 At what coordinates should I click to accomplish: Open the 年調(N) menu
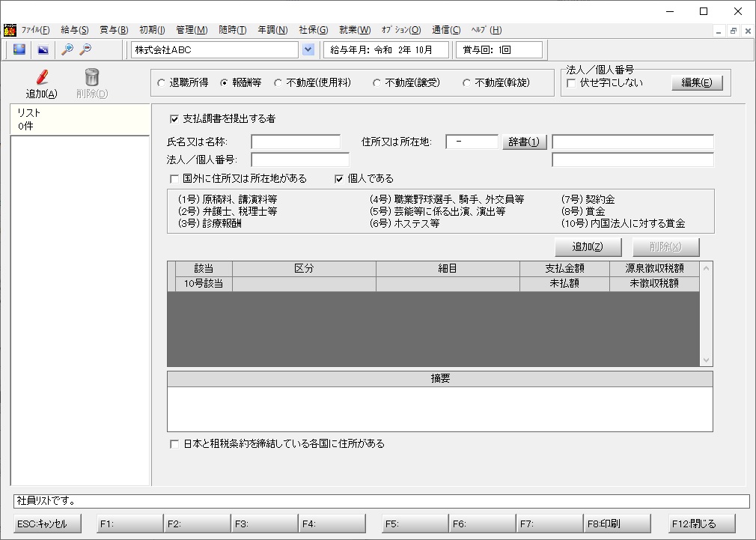272,30
